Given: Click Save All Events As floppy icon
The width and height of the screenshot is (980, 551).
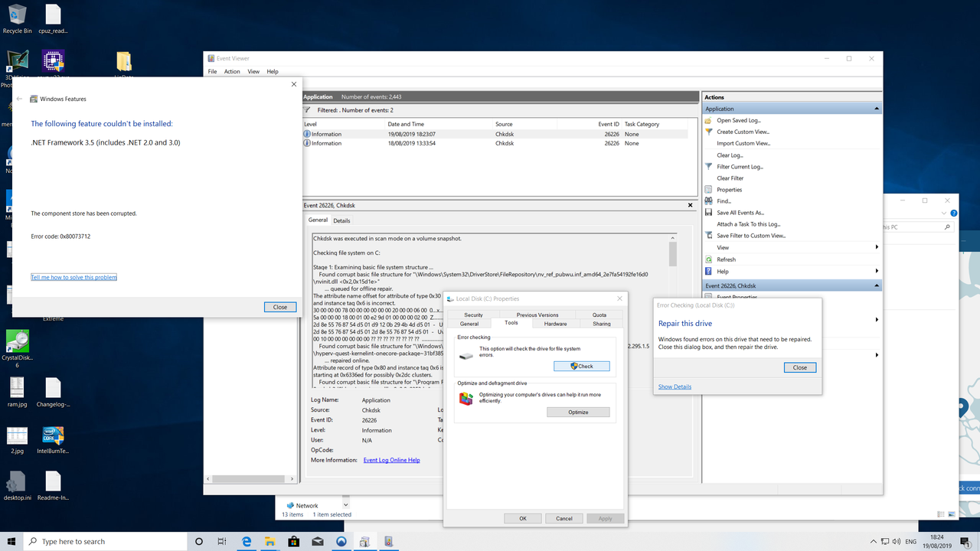Looking at the screenshot, I should click(x=709, y=212).
